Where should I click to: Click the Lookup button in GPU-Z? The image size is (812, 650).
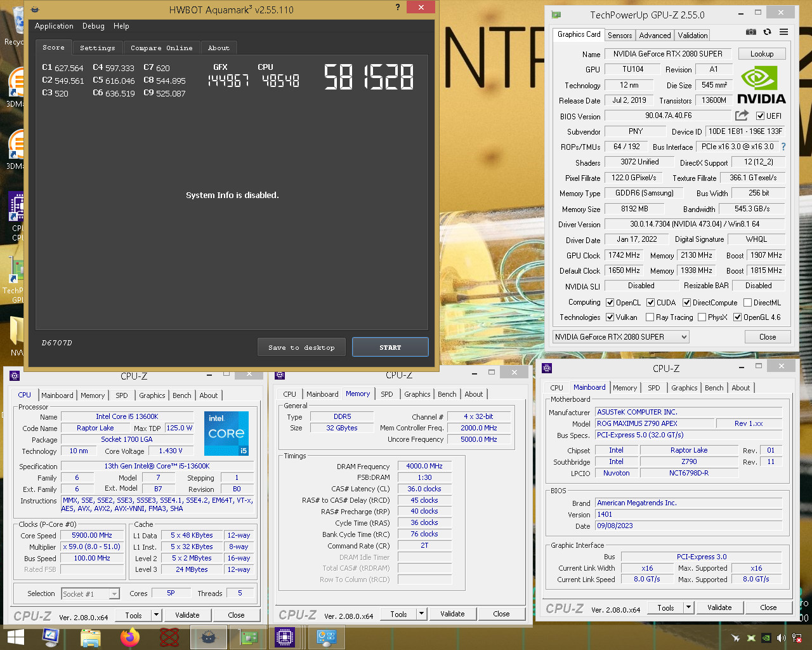click(762, 54)
